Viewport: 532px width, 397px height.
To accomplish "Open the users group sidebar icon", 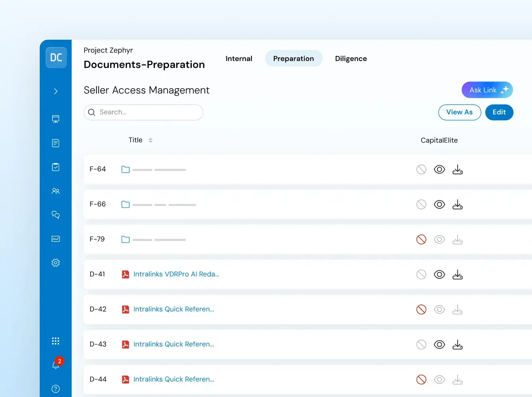I will (56, 191).
